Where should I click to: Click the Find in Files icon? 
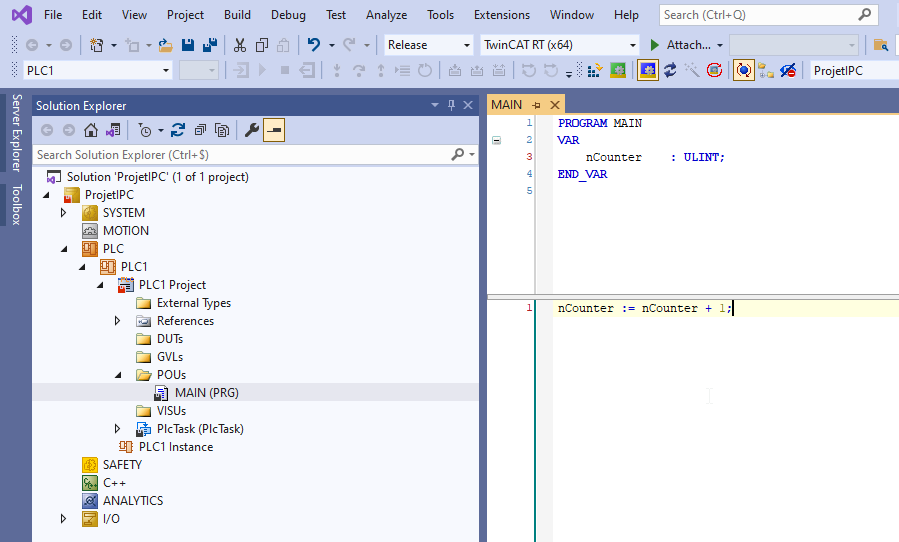[x=881, y=45]
